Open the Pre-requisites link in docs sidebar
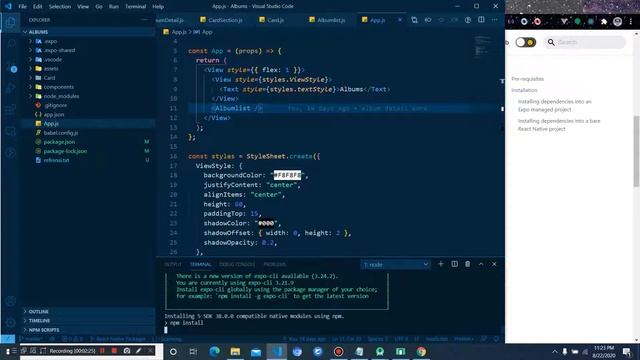The height and width of the screenshot is (360, 640). point(527,79)
